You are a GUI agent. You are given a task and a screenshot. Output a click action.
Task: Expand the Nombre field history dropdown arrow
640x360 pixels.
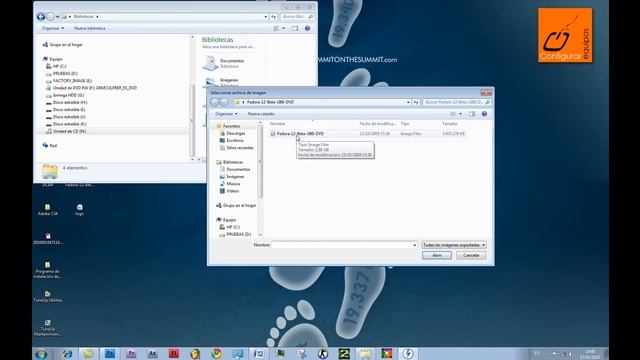tap(415, 245)
